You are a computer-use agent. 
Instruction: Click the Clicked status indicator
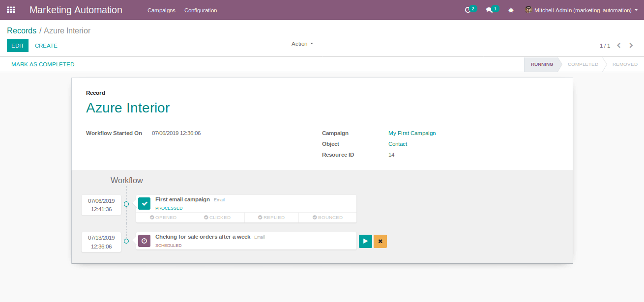click(x=217, y=218)
